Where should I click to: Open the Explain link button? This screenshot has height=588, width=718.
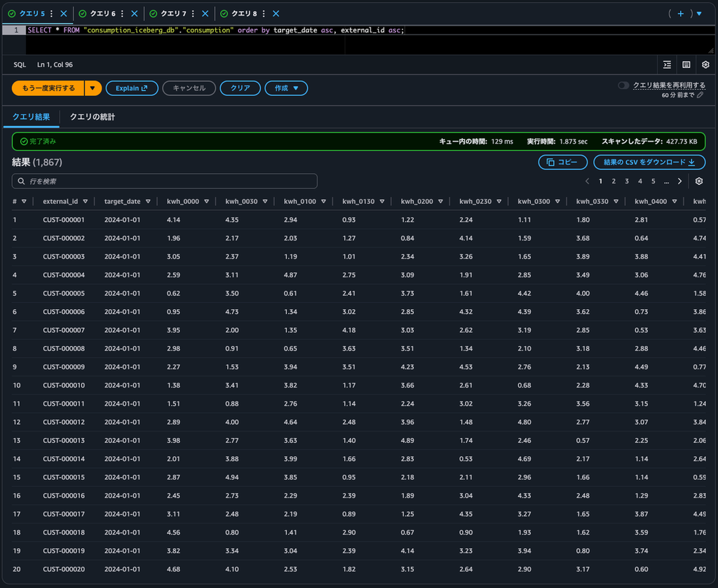coord(132,88)
